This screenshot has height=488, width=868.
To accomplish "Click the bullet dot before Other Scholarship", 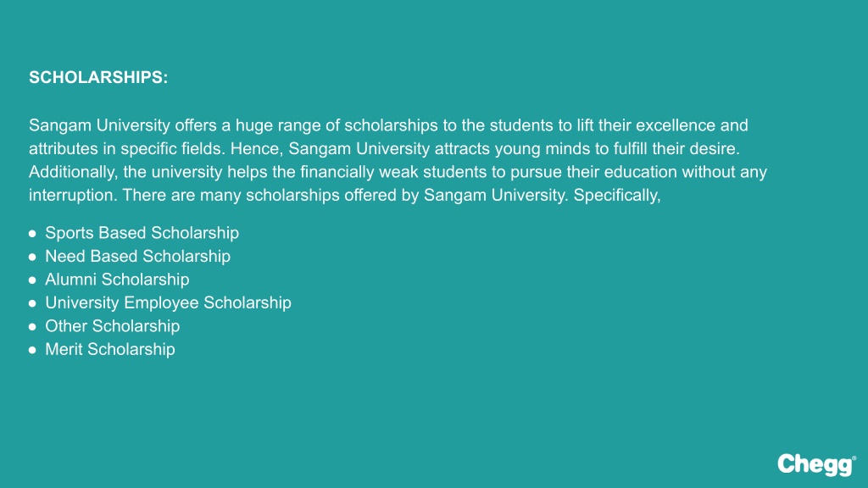I will tap(32, 327).
